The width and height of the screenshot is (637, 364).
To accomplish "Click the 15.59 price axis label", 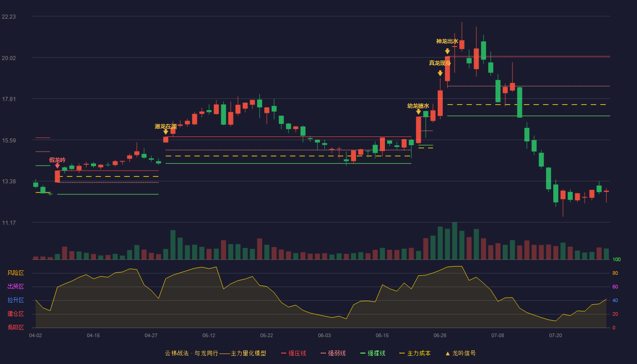I will tap(9, 140).
